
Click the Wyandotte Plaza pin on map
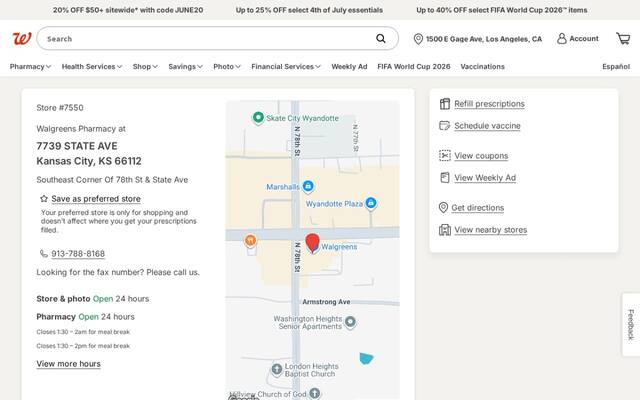[371, 203]
